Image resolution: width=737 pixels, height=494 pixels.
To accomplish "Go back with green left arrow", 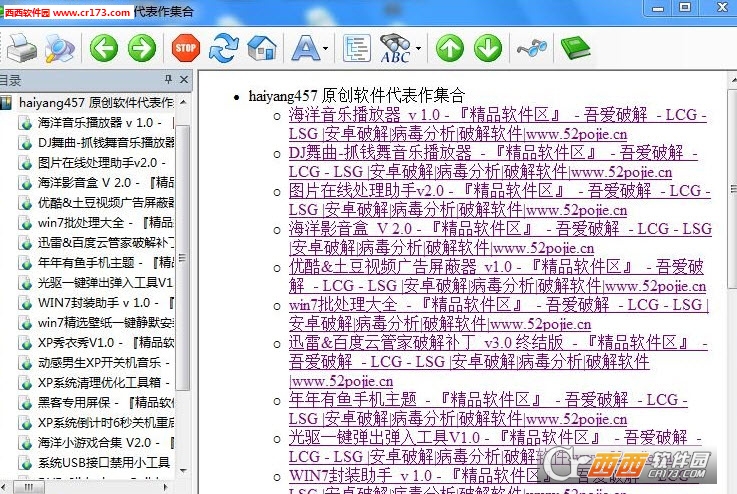I will coord(103,48).
